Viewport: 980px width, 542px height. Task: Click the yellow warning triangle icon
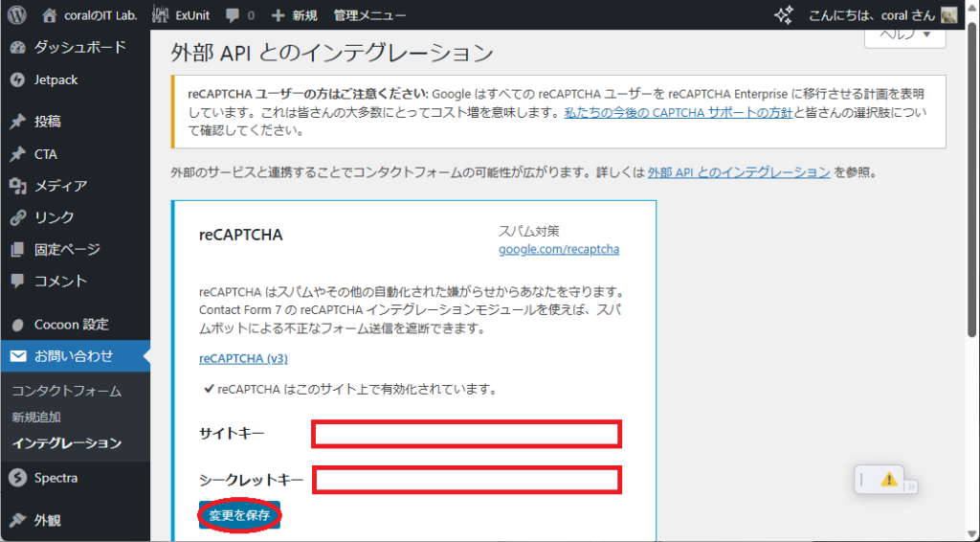(889, 480)
